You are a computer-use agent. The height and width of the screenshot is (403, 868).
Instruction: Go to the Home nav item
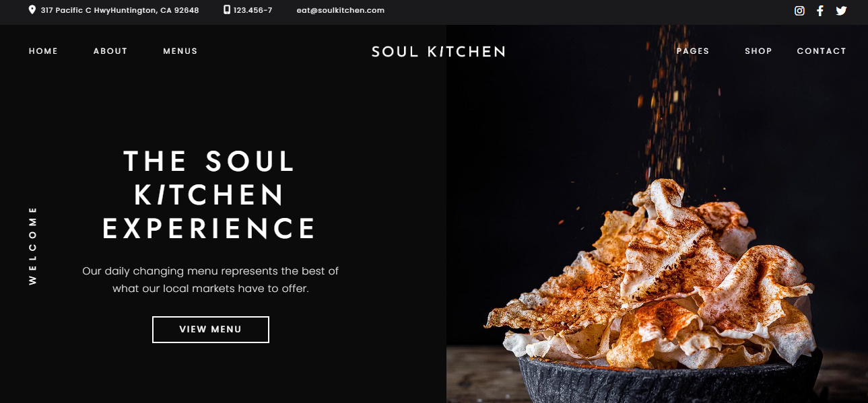tap(43, 51)
